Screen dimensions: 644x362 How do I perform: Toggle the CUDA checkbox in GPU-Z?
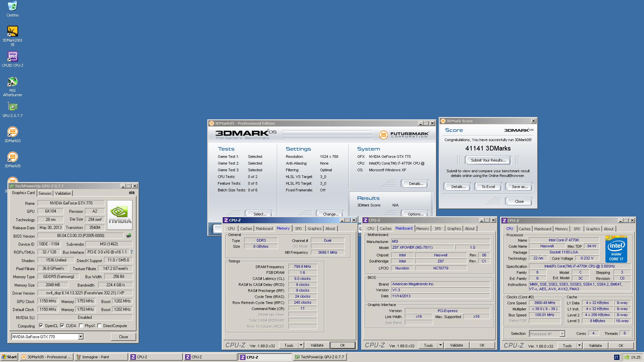[62, 325]
